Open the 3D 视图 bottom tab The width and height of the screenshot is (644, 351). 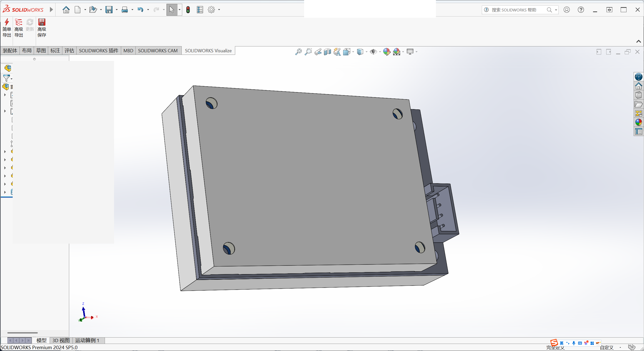click(61, 340)
